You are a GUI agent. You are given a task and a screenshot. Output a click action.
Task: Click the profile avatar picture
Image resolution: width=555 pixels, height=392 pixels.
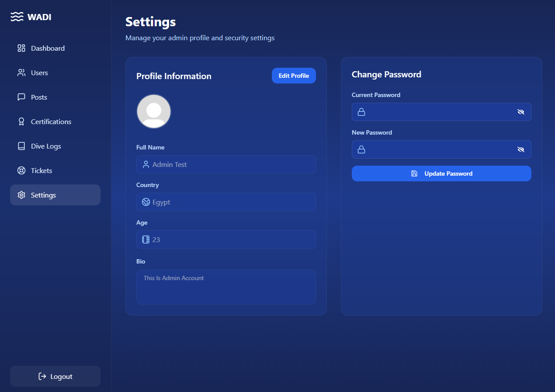point(154,111)
